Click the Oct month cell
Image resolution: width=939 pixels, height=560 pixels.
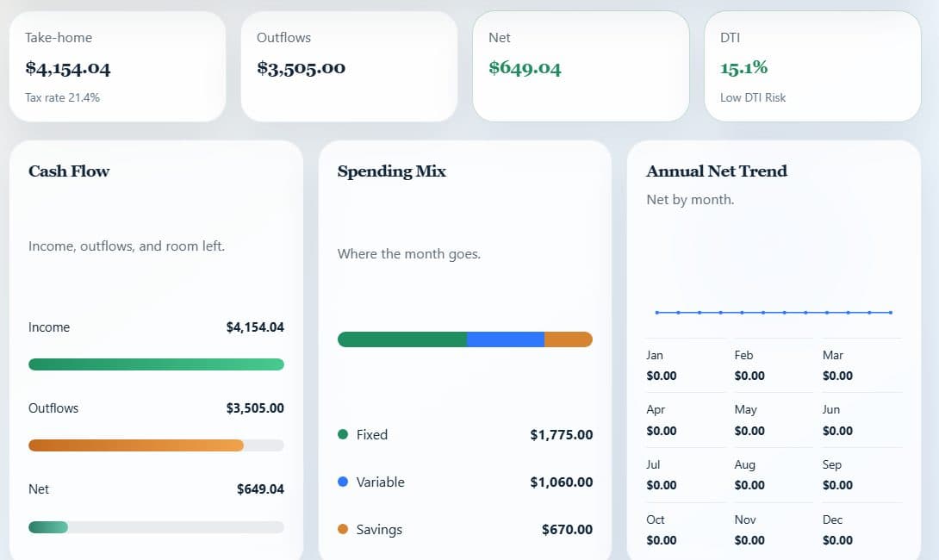(x=686, y=530)
